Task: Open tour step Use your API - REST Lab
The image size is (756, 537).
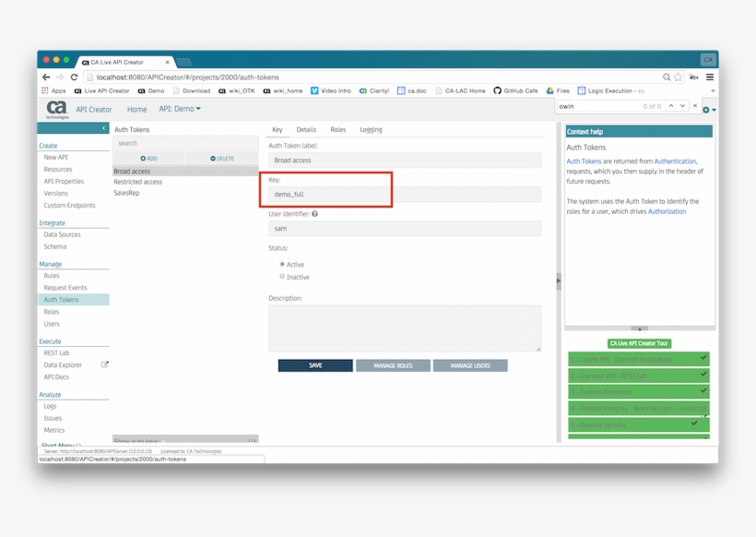Action: pos(639,376)
